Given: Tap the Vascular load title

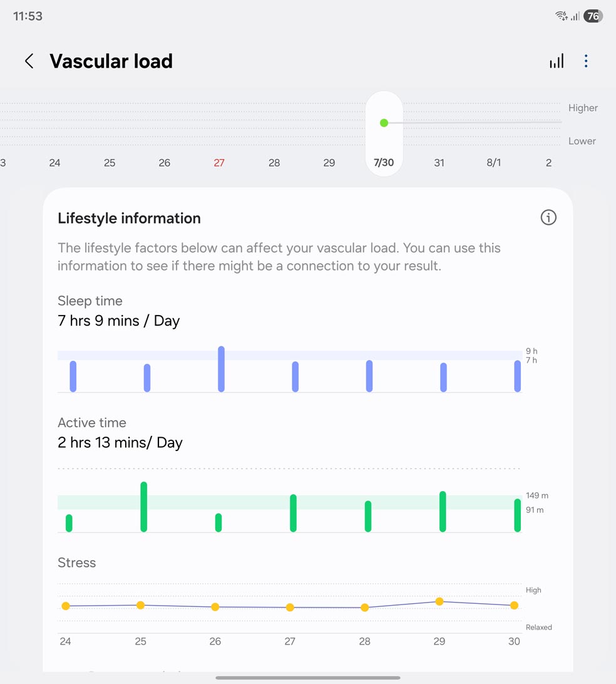Looking at the screenshot, I should (111, 61).
